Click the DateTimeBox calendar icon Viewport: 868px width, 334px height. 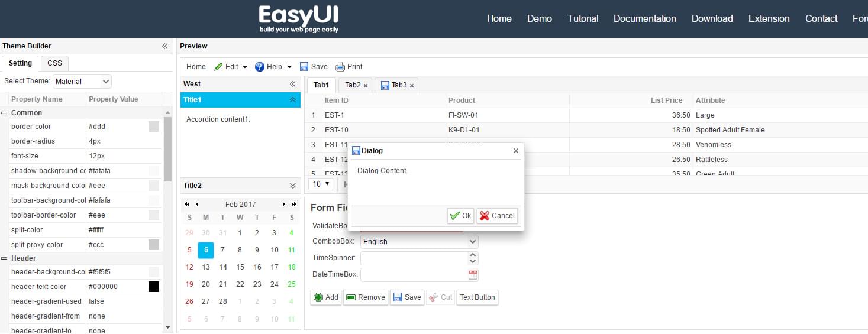pos(472,275)
